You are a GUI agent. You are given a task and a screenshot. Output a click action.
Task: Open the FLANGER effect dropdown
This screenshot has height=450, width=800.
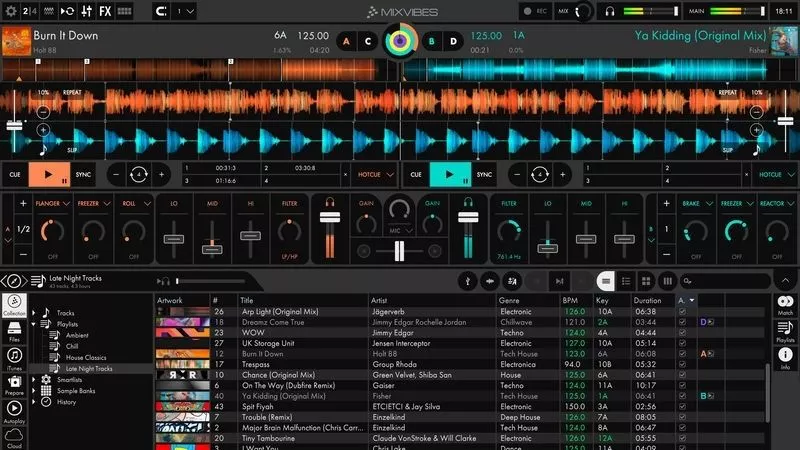click(52, 204)
